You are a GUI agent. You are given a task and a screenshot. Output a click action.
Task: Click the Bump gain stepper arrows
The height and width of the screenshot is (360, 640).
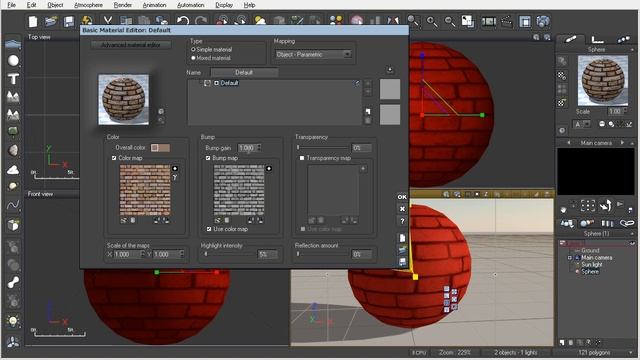point(259,147)
